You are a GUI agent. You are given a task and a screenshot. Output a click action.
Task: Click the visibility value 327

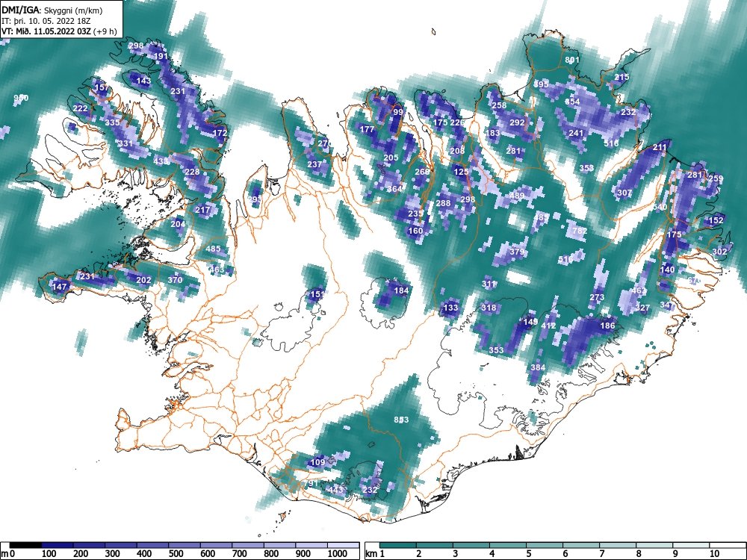click(x=642, y=308)
